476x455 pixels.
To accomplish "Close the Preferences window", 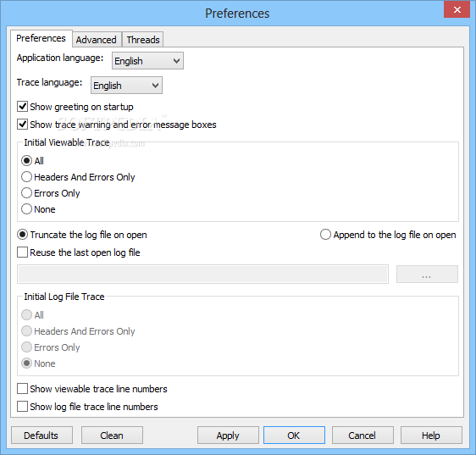I will 457,9.
